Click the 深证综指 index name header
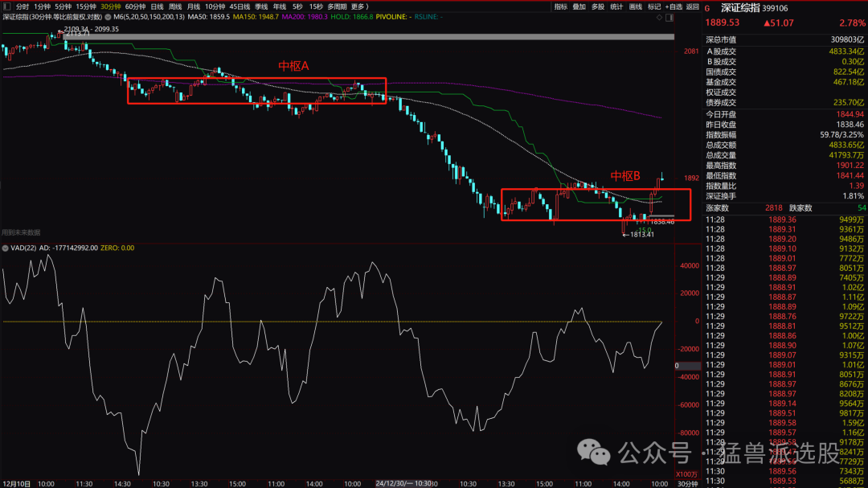Viewport: 868px width, 488px height. tap(739, 8)
